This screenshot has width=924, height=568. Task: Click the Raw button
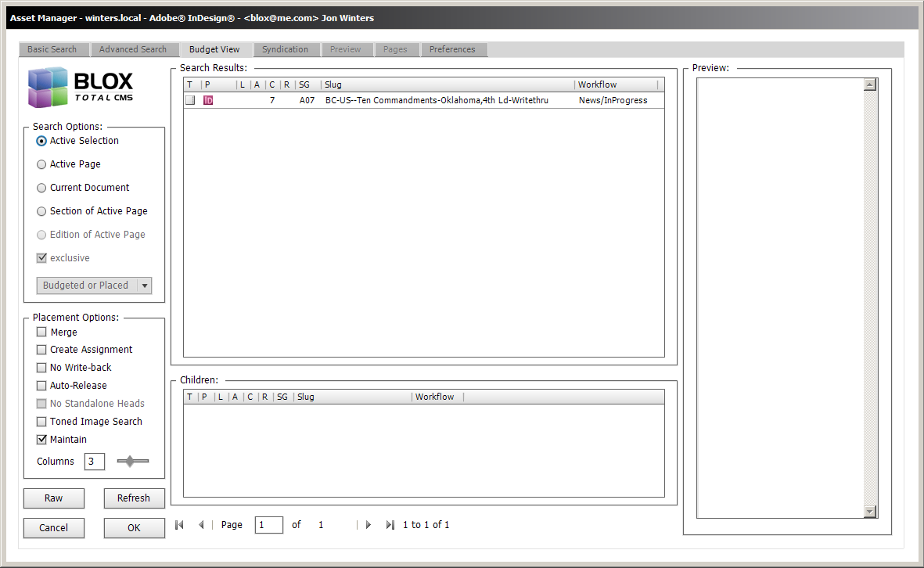(x=54, y=498)
